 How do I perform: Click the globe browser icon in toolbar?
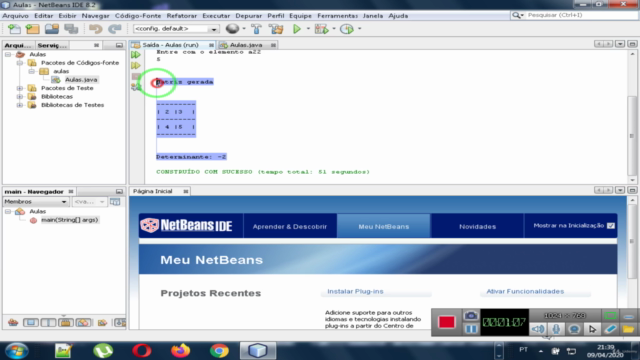pyautogui.click(x=232, y=29)
